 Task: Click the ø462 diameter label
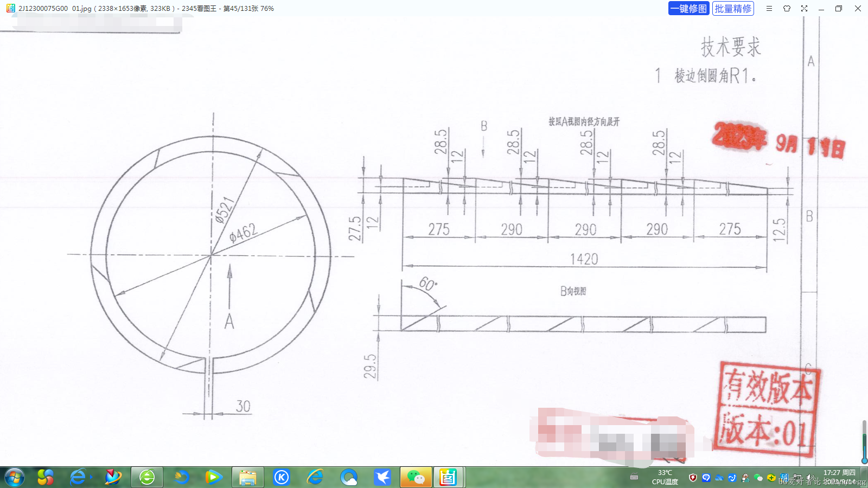[x=243, y=233]
